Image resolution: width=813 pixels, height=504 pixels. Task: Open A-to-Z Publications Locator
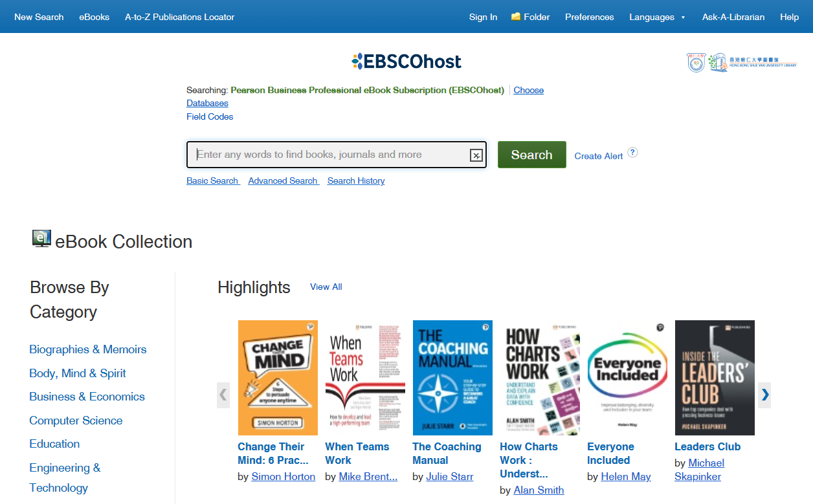pyautogui.click(x=179, y=17)
